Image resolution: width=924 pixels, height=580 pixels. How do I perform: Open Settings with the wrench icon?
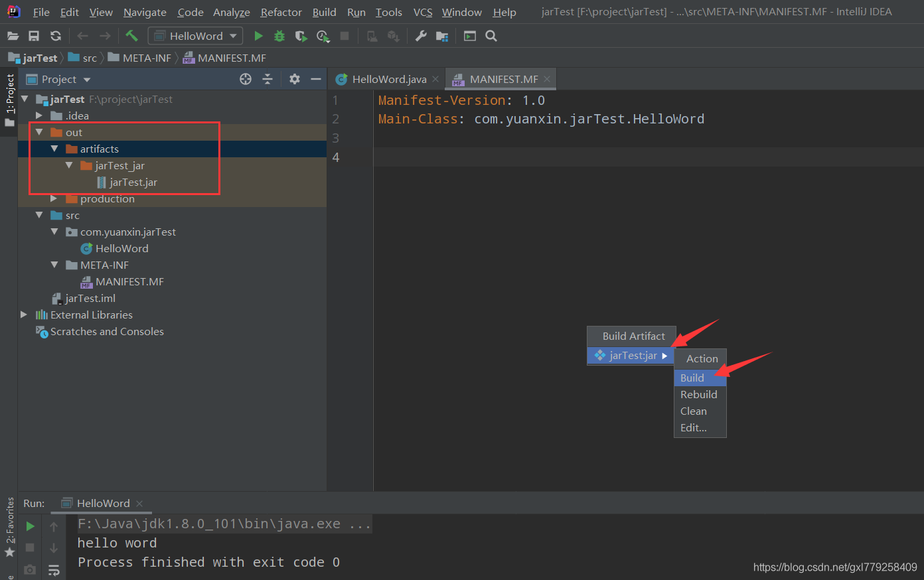point(421,36)
